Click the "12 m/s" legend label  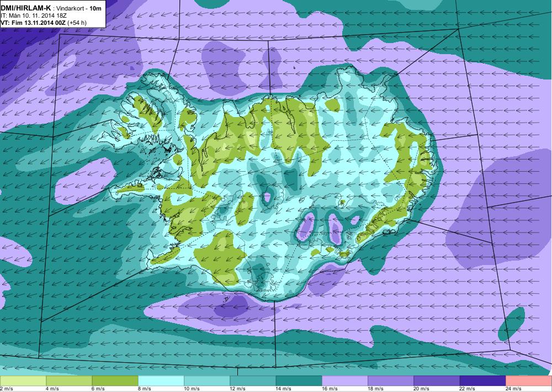[237, 389]
